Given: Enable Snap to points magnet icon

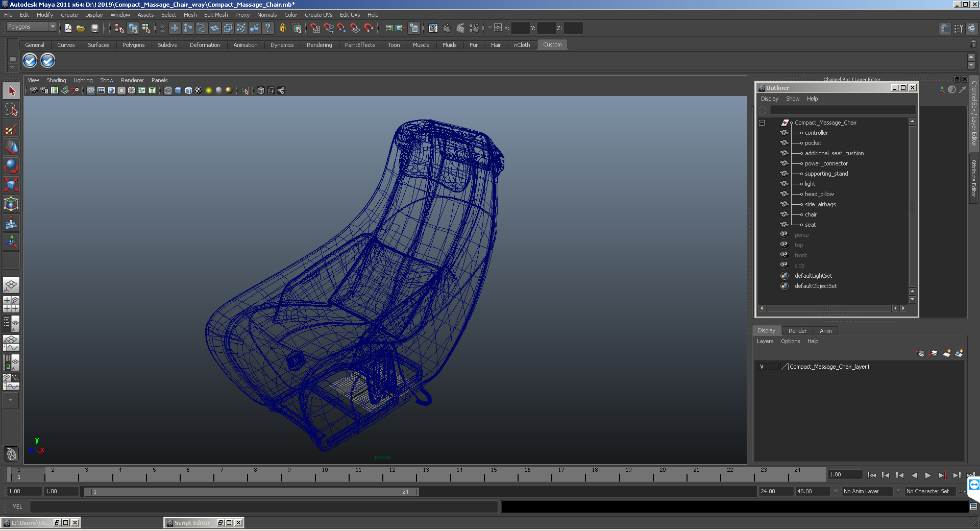Looking at the screenshot, I should [x=341, y=28].
